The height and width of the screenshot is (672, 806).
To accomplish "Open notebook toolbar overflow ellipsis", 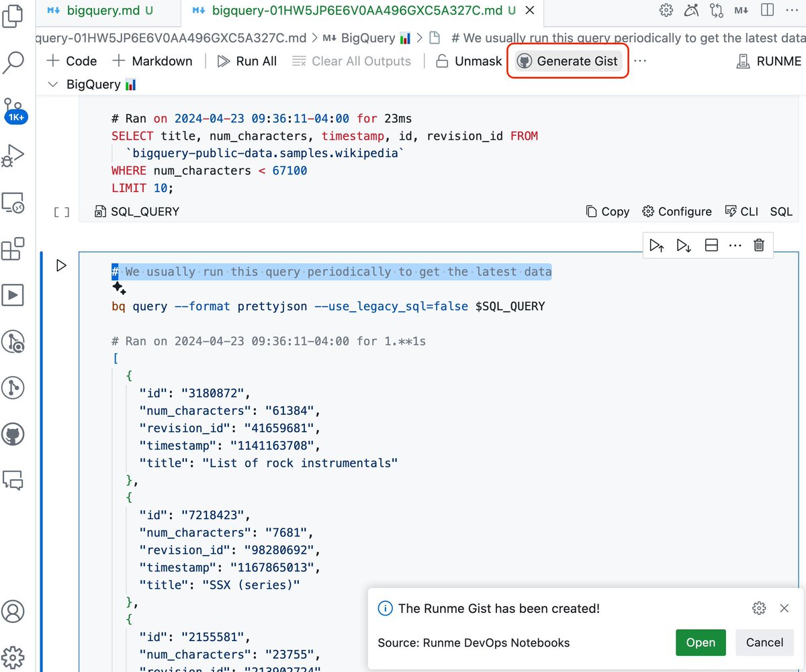I will [x=640, y=61].
